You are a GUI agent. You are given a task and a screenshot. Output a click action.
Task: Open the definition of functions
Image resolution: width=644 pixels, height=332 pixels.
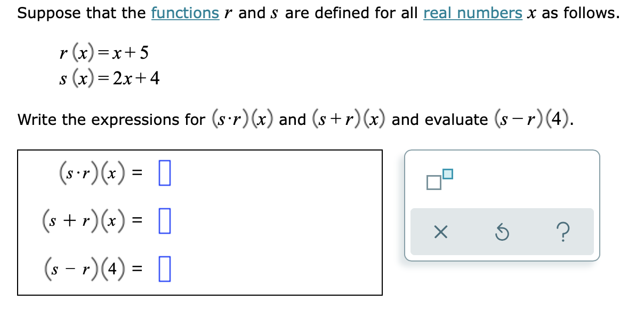(185, 12)
